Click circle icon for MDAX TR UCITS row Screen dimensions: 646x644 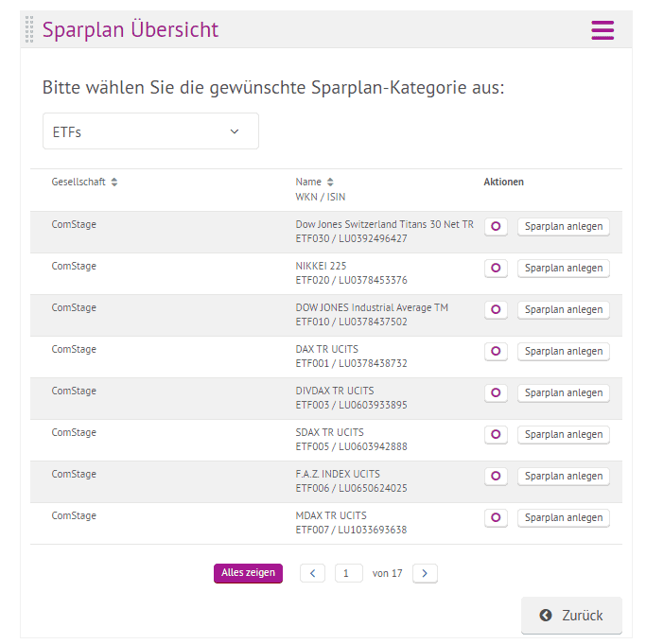click(496, 518)
